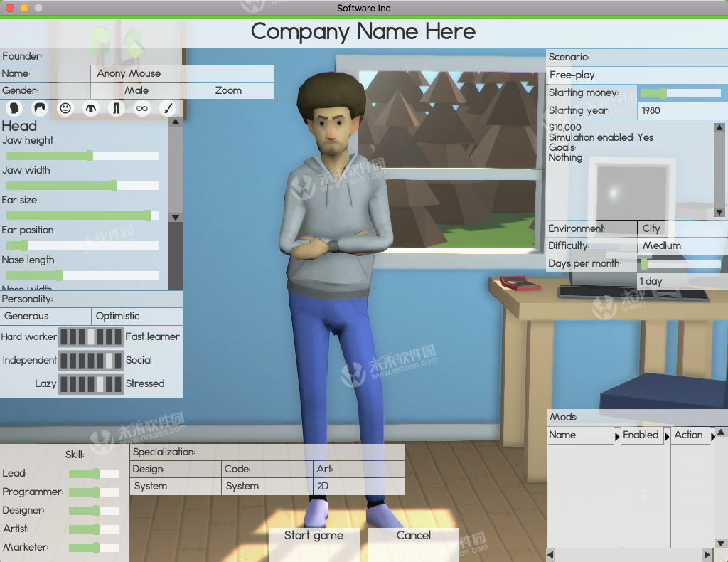Open the Face smiley customization icon
The width and height of the screenshot is (728, 562).
point(65,108)
